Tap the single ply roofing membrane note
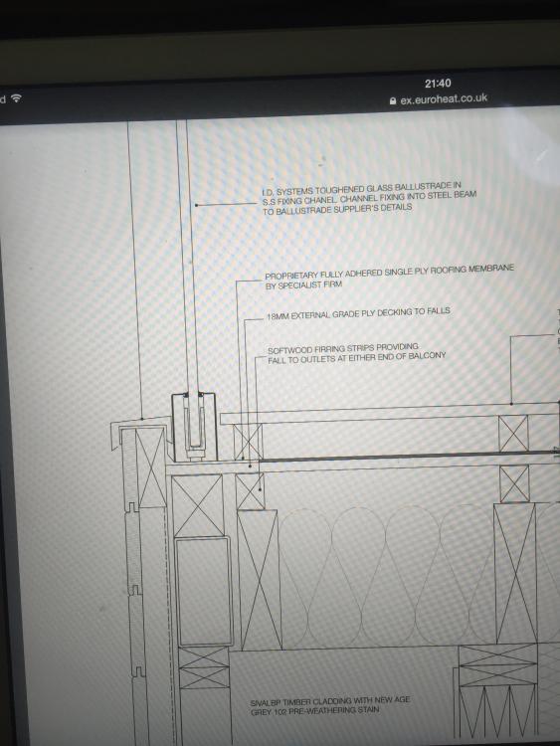 click(389, 277)
